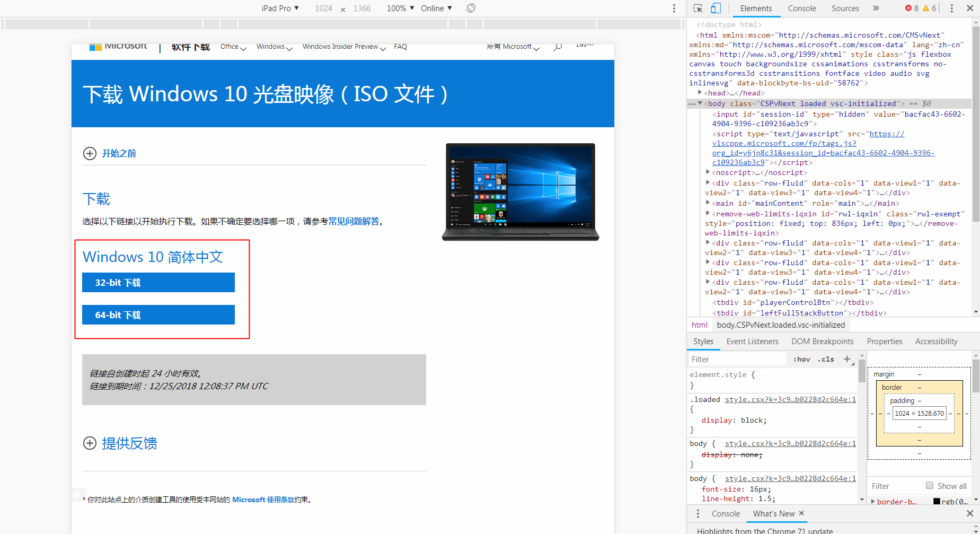Click the yellow warning count icon
The width and height of the screenshot is (980, 534).
click(x=926, y=8)
